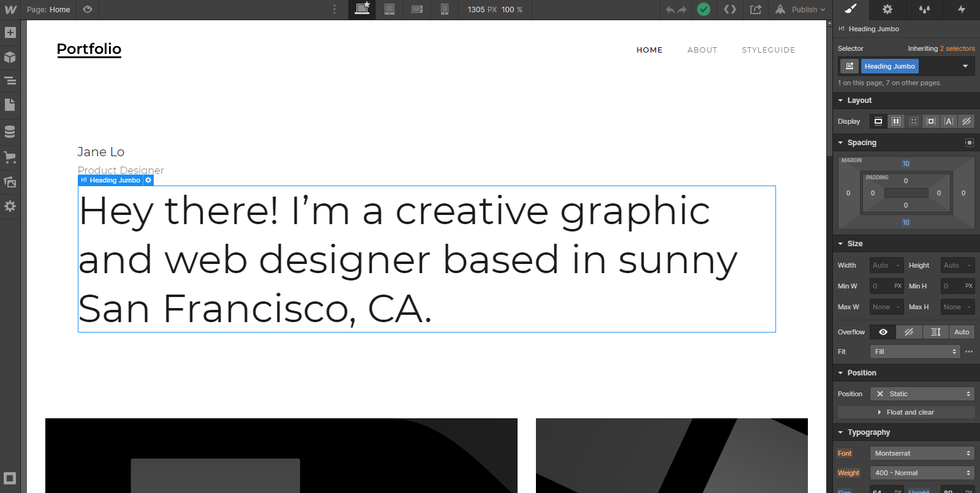Image resolution: width=980 pixels, height=493 pixels.
Task: Open the Ecommerce cart panel
Action: pos(10,157)
